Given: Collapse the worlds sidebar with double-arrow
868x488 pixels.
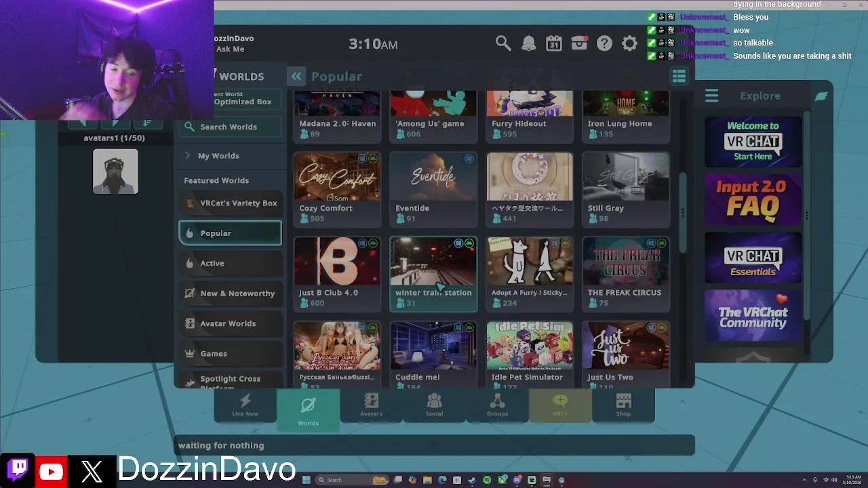Looking at the screenshot, I should coord(296,77).
